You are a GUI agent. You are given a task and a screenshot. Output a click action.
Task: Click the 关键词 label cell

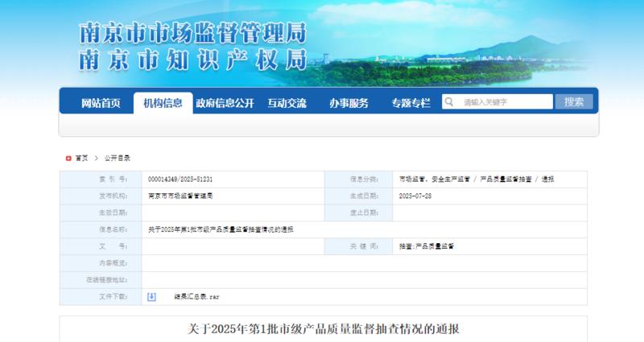point(358,246)
